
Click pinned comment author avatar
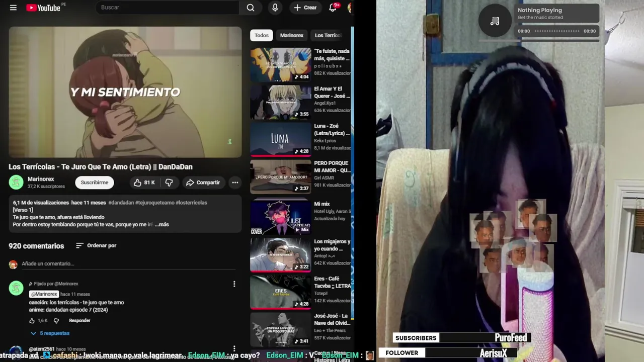click(16, 288)
